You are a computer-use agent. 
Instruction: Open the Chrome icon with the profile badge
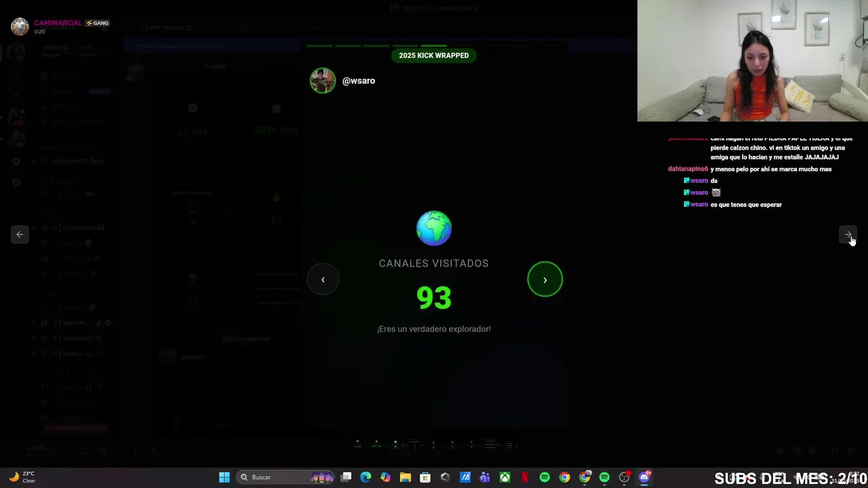pyautogui.click(x=585, y=477)
